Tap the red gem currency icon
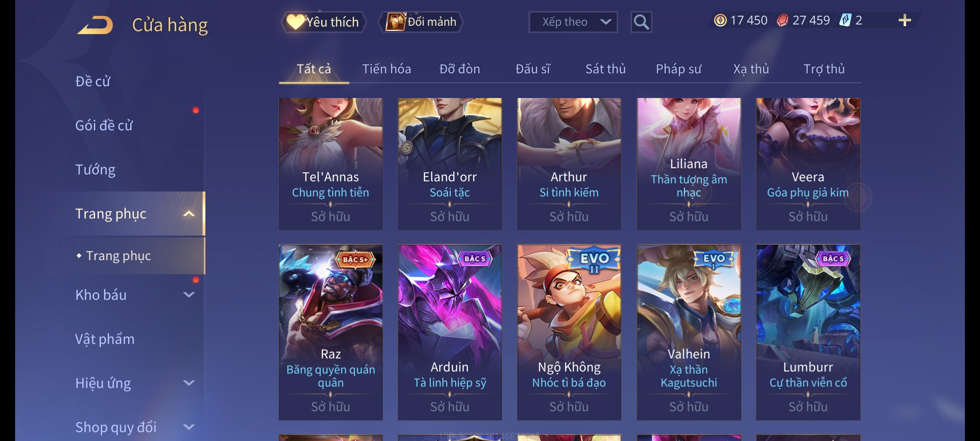Screen dimensions: 980x441 pos(782,20)
